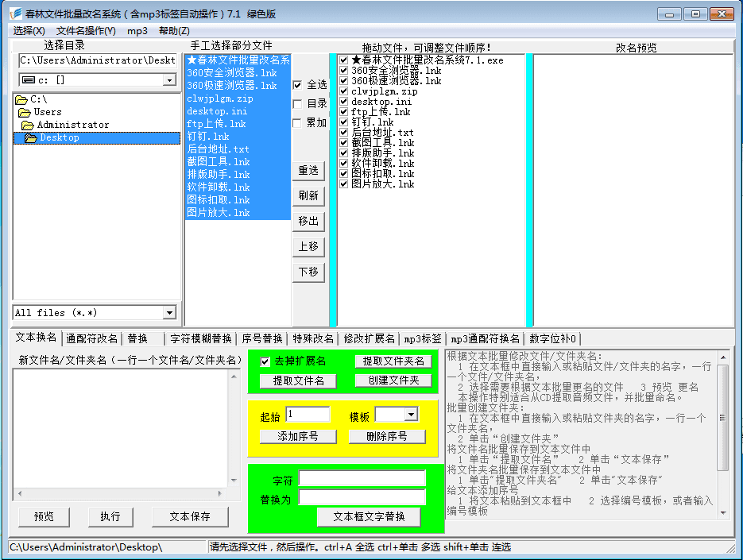The image size is (743, 560).
Task: Select clwjplgm.zip in manual selection list
Action: (x=238, y=98)
